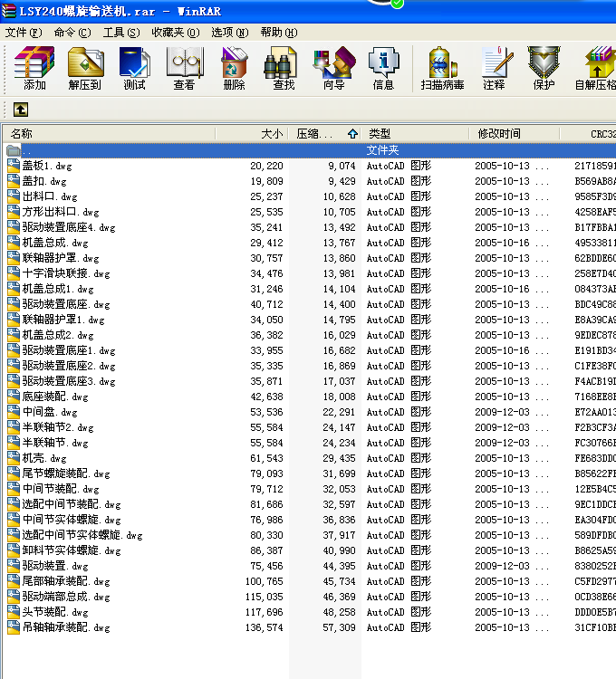Select file 驱动装置底座2.dwg

(x=69, y=366)
